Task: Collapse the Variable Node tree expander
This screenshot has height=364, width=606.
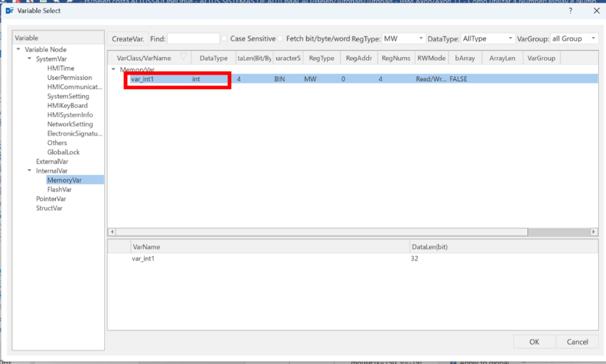Action: coord(18,49)
